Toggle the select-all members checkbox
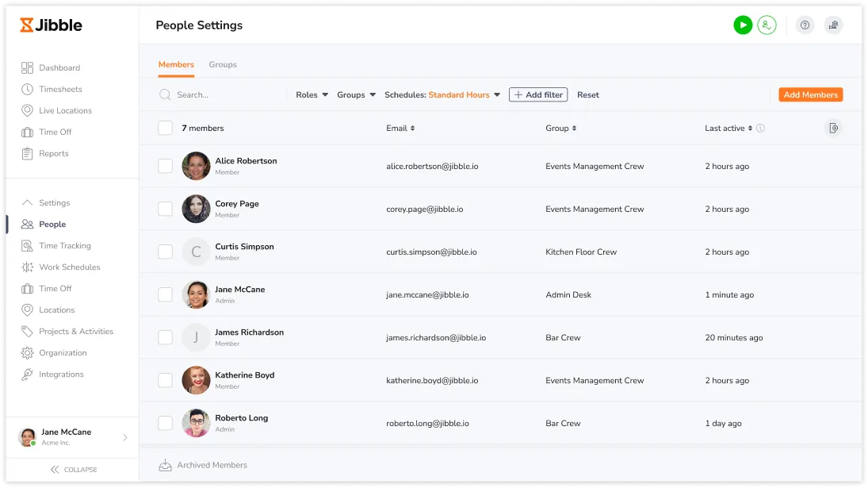This screenshot has width=868, height=488. (165, 129)
